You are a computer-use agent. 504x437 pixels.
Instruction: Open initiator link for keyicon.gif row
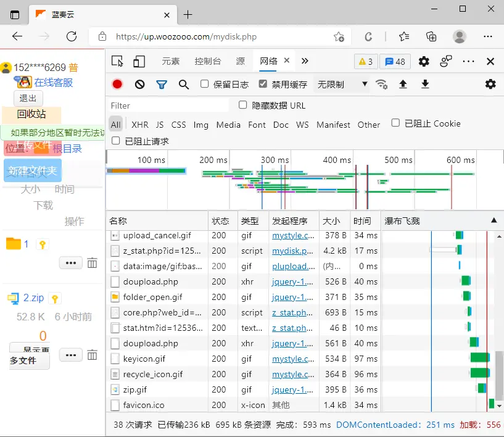tap(293, 359)
